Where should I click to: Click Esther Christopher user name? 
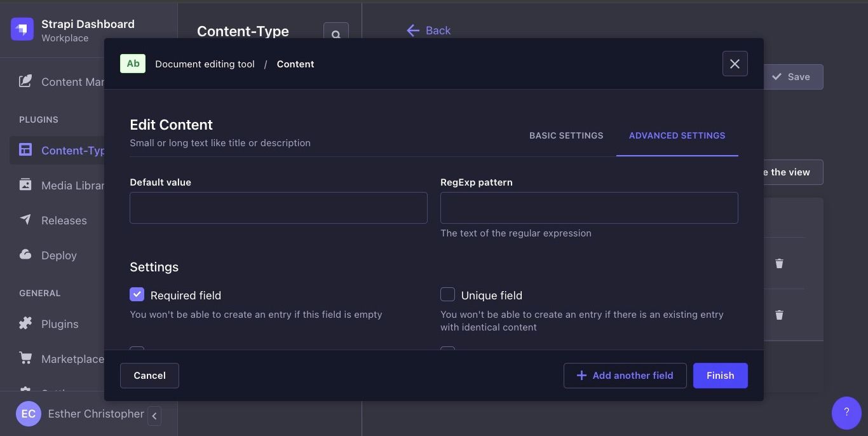tap(96, 414)
